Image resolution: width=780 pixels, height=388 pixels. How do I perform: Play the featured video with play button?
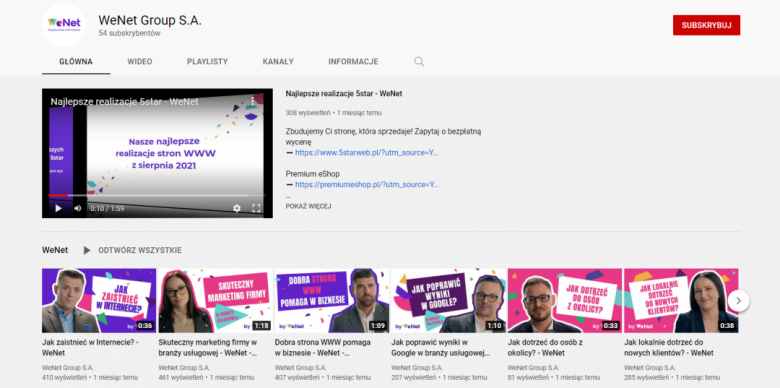tap(58, 208)
